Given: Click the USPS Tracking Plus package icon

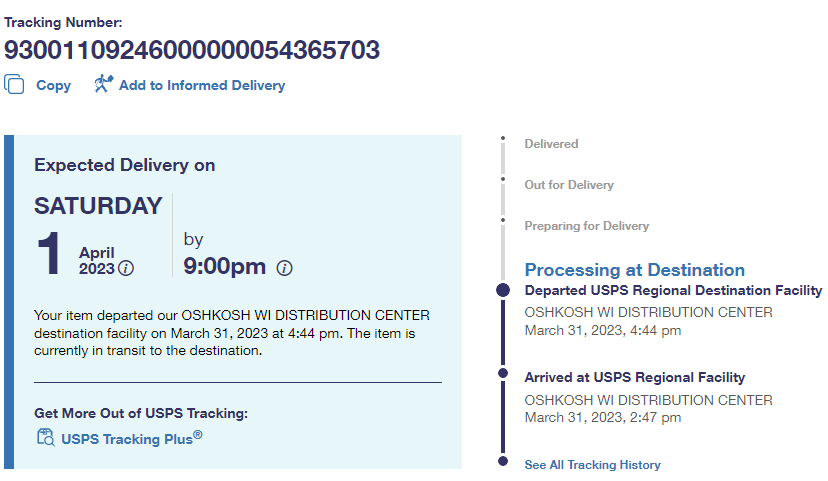Looking at the screenshot, I should pos(45,437).
